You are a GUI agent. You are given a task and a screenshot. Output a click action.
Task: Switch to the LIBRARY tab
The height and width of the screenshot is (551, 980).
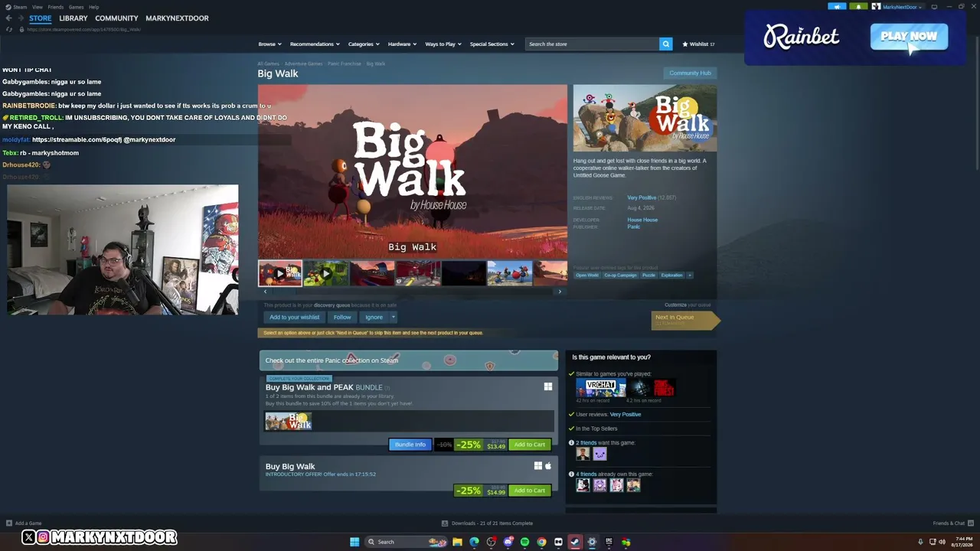tap(73, 18)
